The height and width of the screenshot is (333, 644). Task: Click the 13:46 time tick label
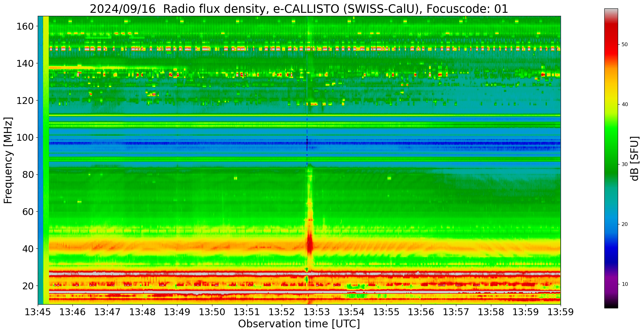tap(73, 312)
